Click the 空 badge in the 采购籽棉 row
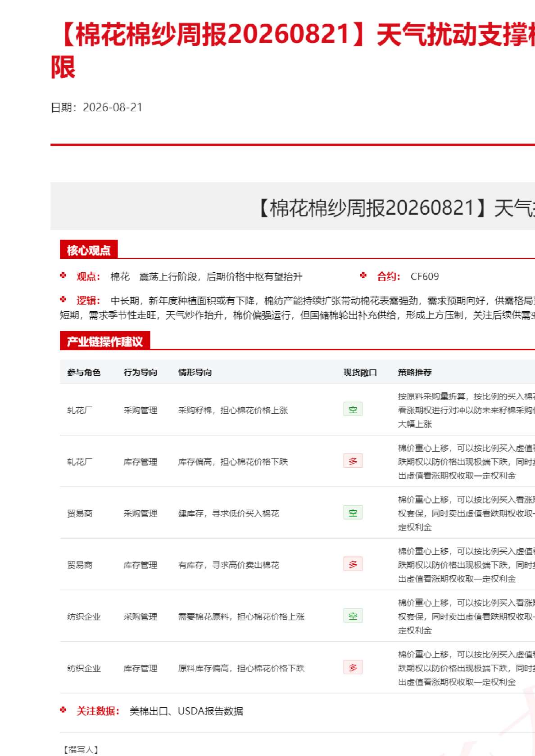This screenshot has height=756, width=535. click(x=353, y=409)
